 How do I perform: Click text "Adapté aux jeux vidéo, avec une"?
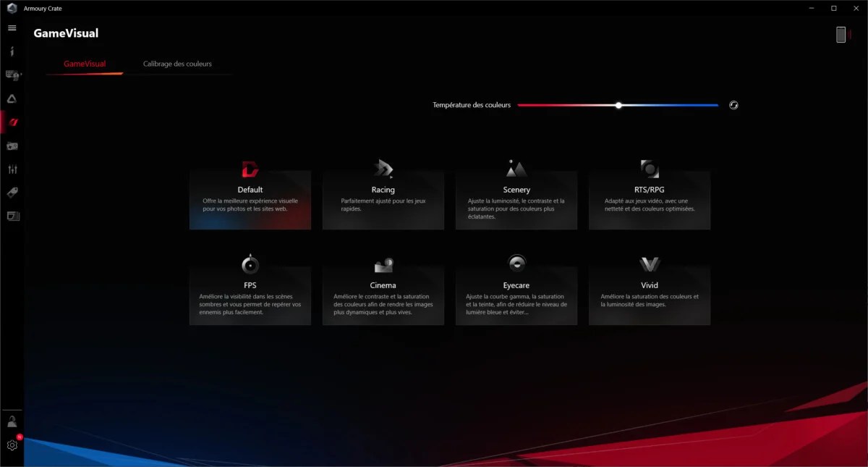[x=647, y=201]
